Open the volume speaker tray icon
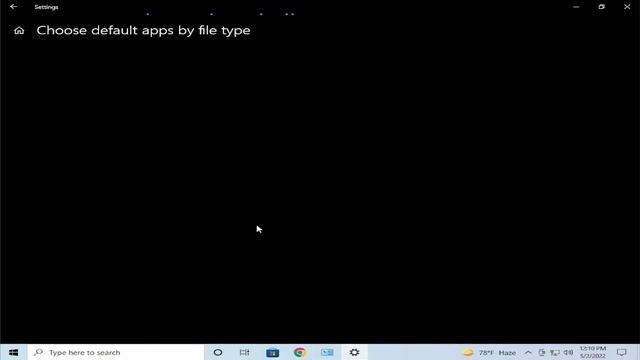Image resolution: width=640 pixels, height=360 pixels. tap(568, 352)
